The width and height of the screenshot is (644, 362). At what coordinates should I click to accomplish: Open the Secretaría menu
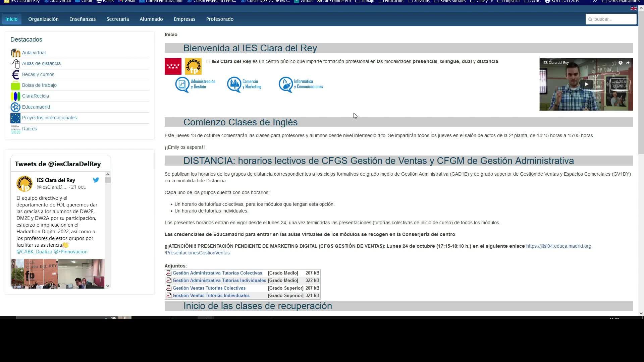point(118,19)
